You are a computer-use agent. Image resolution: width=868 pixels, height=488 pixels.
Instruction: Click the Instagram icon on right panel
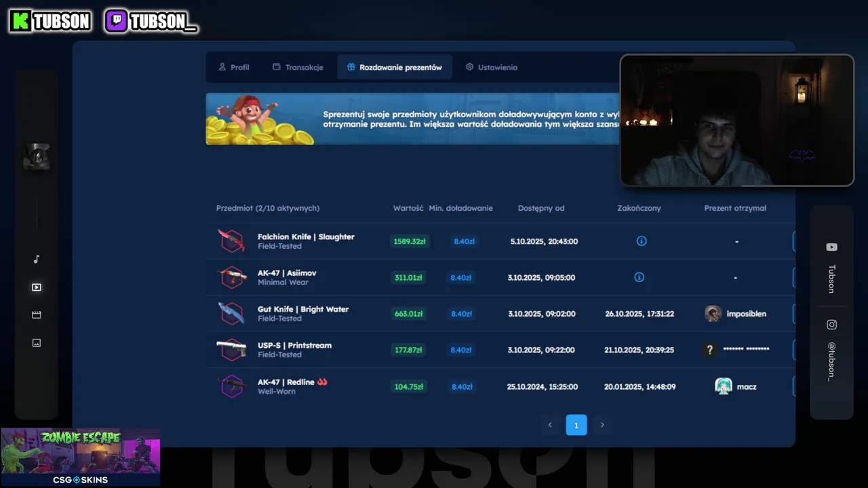coord(831,325)
